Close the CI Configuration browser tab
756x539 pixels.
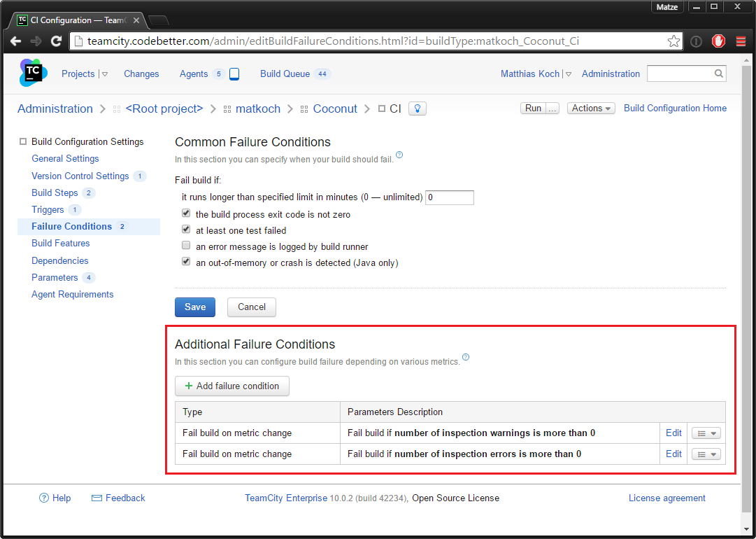click(x=136, y=20)
